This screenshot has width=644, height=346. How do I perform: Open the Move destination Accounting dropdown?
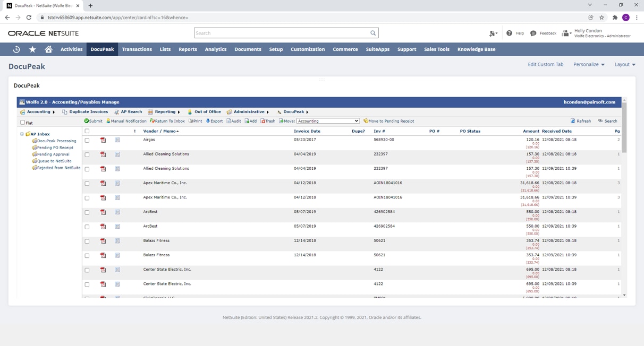point(328,121)
